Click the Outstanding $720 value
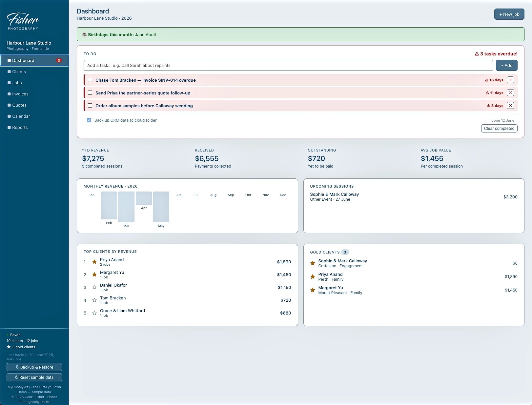The height and width of the screenshot is (405, 532). tap(316, 158)
